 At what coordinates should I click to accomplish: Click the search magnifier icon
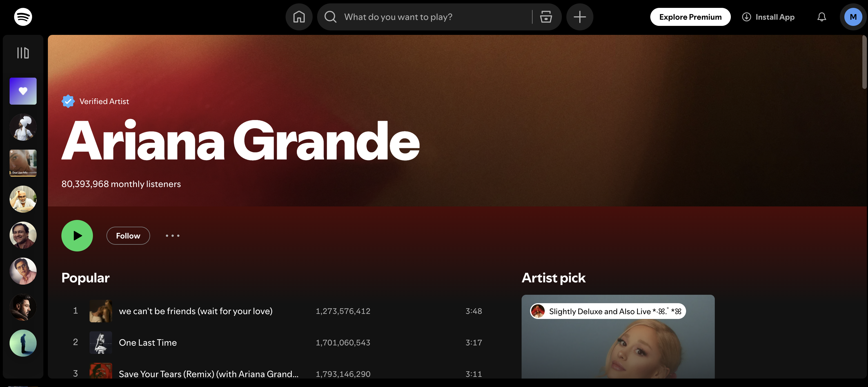point(331,17)
